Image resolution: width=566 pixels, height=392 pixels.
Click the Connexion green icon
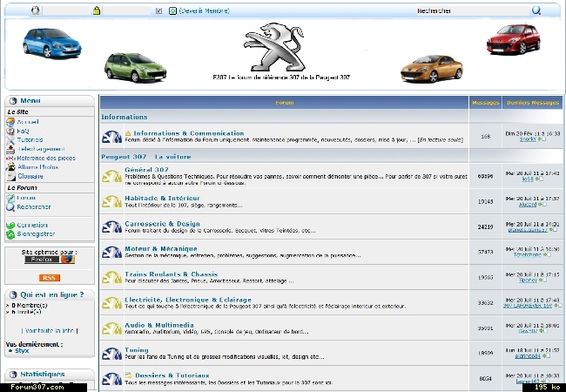tap(10, 226)
